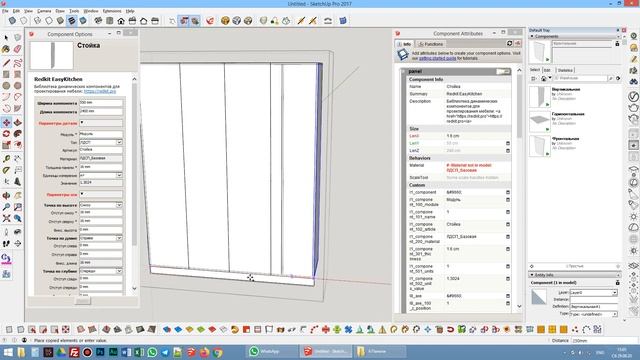This screenshot has width=640, height=360.
Task: Toggle lock in Entity Info header
Action: click(x=617, y=282)
